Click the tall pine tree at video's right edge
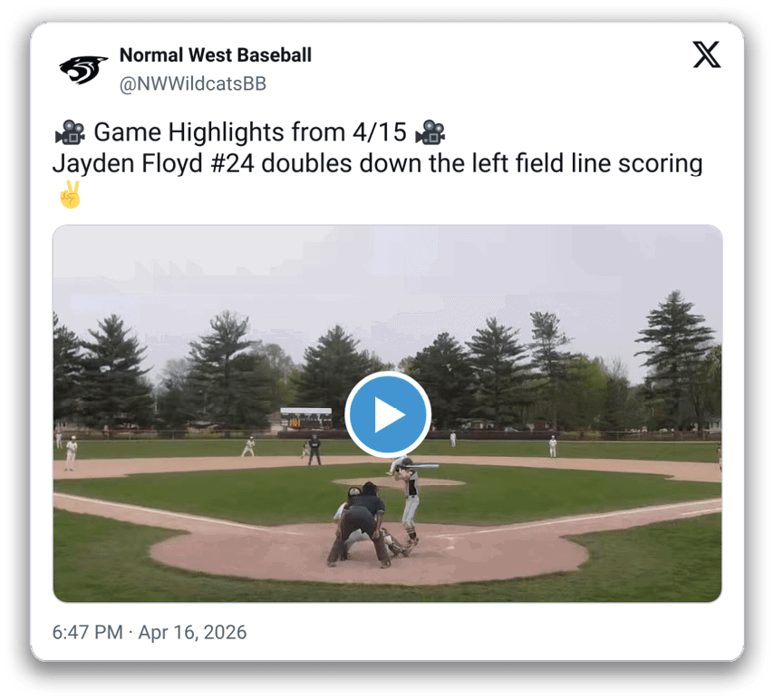 [x=674, y=360]
